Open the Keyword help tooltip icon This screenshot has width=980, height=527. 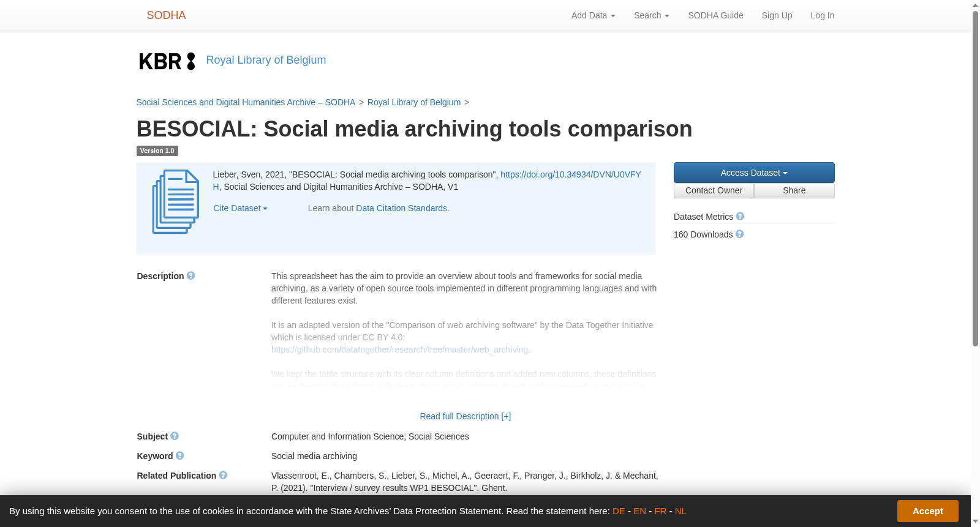179,456
